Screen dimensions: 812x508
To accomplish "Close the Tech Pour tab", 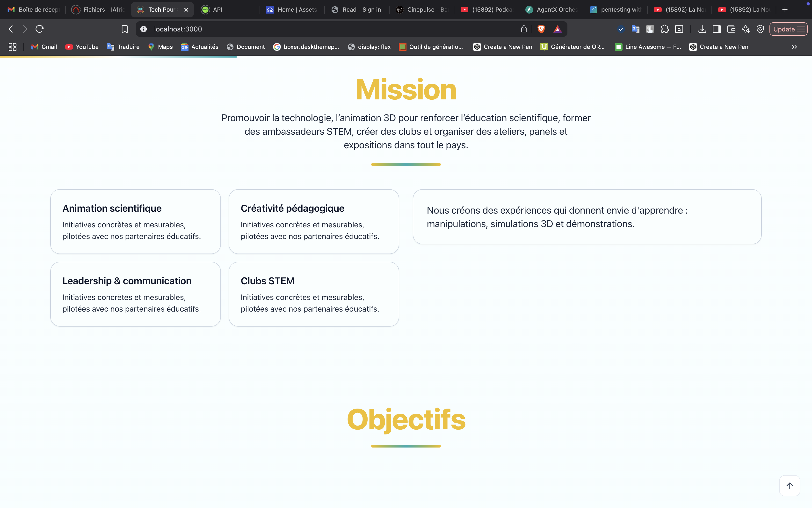I will 186,10.
